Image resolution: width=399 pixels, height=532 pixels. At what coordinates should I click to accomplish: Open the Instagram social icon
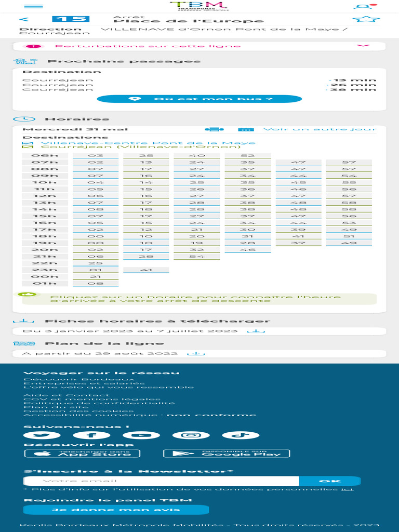(x=191, y=435)
